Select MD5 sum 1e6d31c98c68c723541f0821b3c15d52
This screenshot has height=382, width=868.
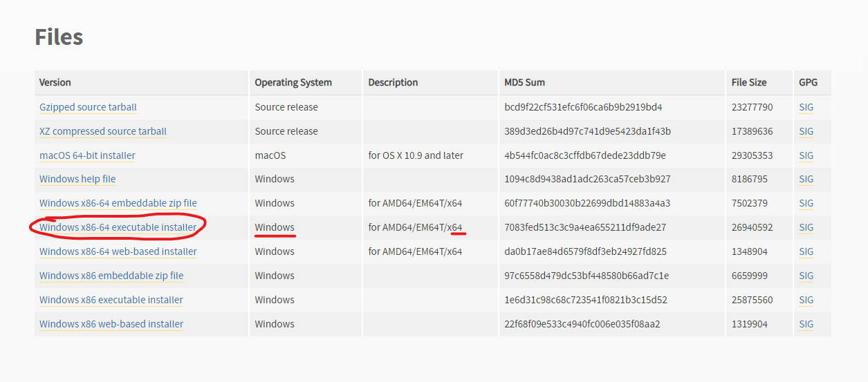pos(587,300)
